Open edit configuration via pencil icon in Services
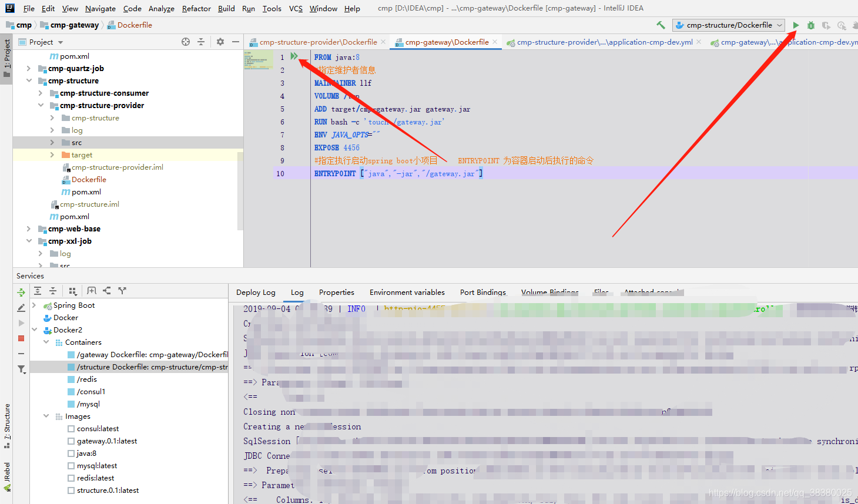This screenshot has width=858, height=504. (x=21, y=307)
